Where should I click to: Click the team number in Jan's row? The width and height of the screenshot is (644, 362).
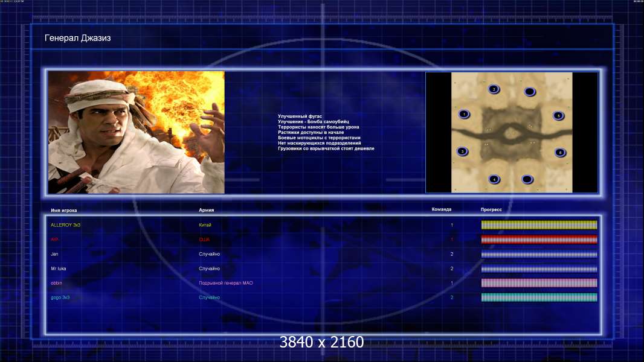[452, 254]
